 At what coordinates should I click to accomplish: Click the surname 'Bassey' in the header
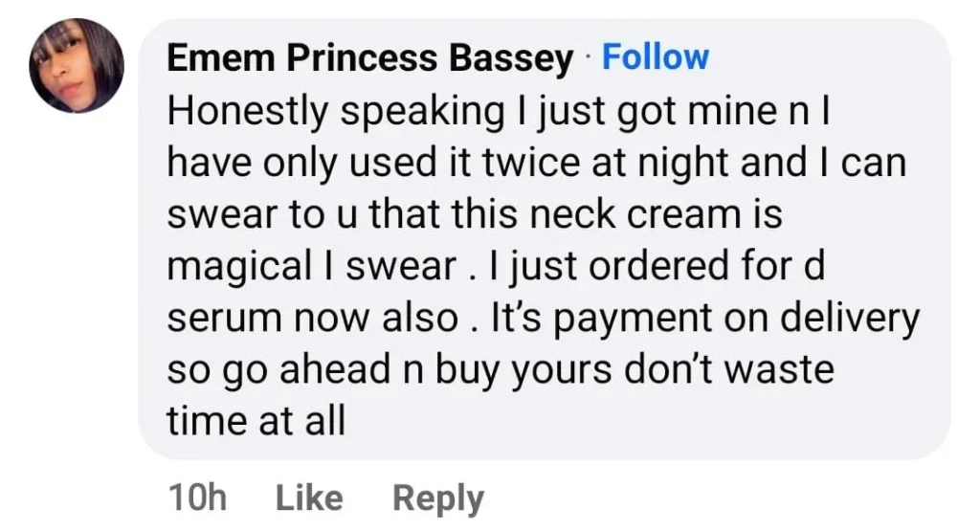tap(516, 59)
